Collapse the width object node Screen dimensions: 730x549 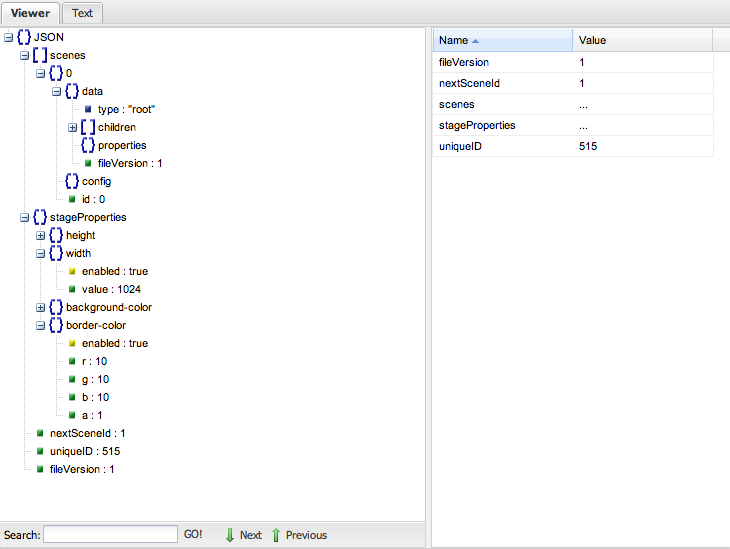point(41,254)
